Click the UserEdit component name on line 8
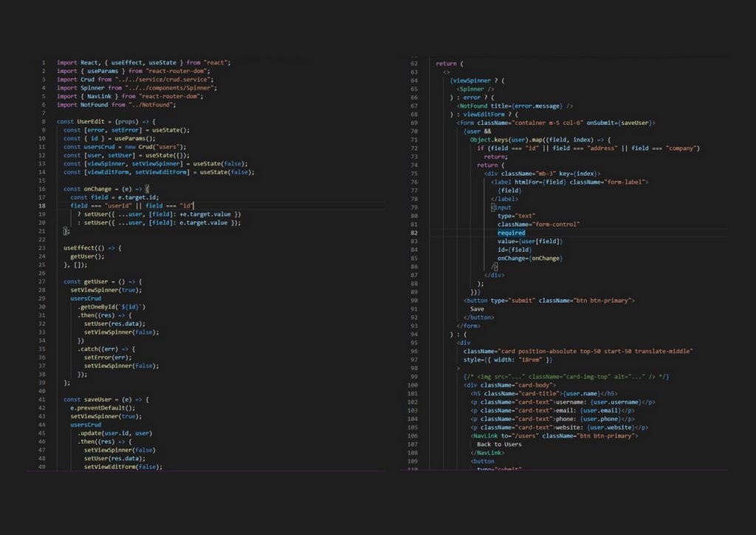756x535 pixels. [x=91, y=121]
